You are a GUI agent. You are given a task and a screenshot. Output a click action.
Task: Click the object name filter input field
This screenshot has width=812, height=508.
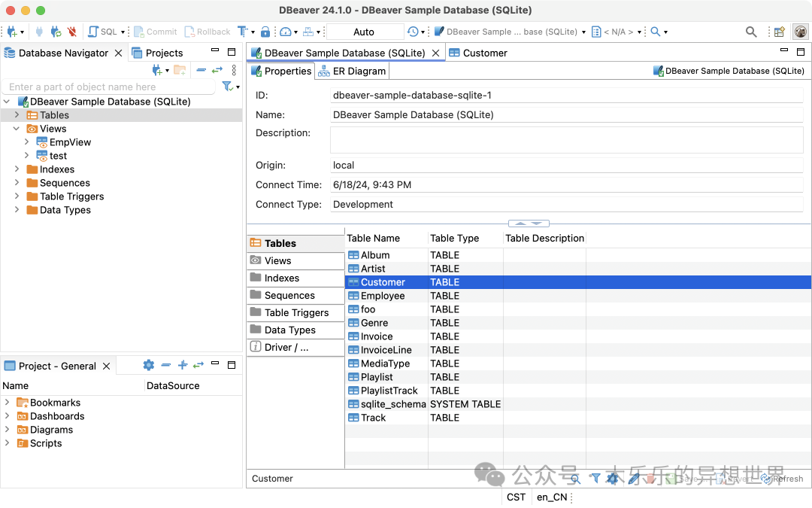pos(109,87)
